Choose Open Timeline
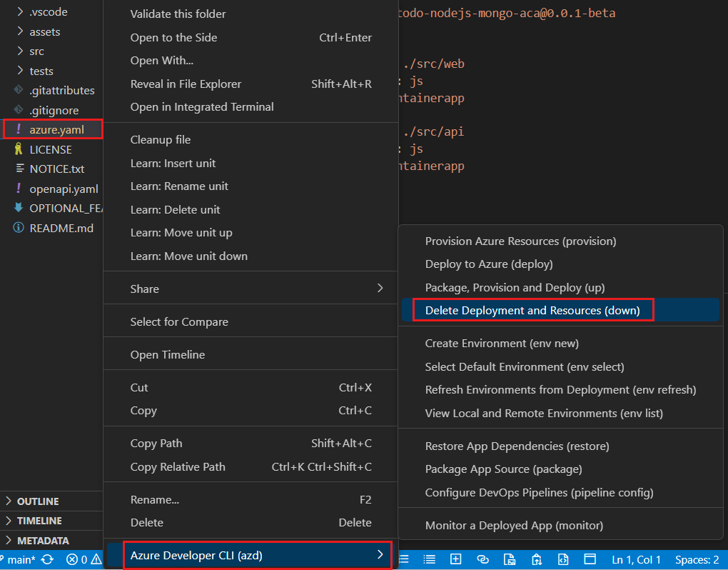The height and width of the screenshot is (570, 728). coord(251,354)
